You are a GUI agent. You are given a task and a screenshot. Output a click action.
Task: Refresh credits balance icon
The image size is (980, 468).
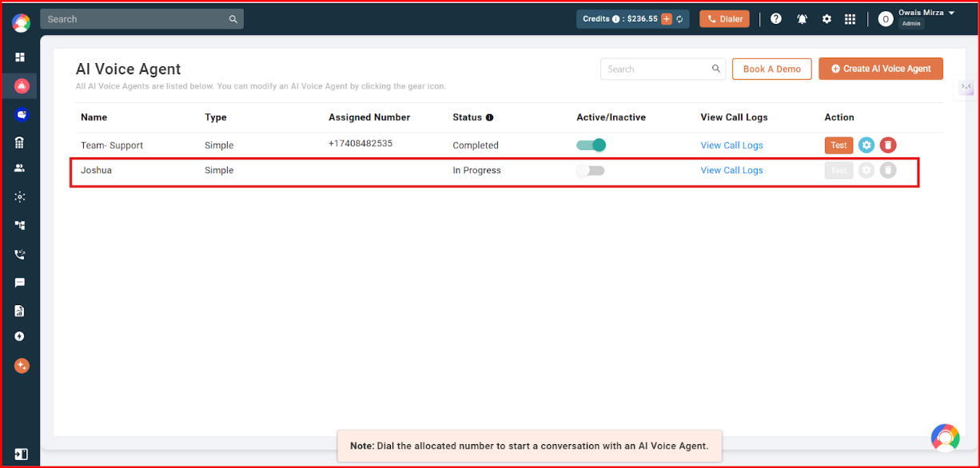[679, 19]
